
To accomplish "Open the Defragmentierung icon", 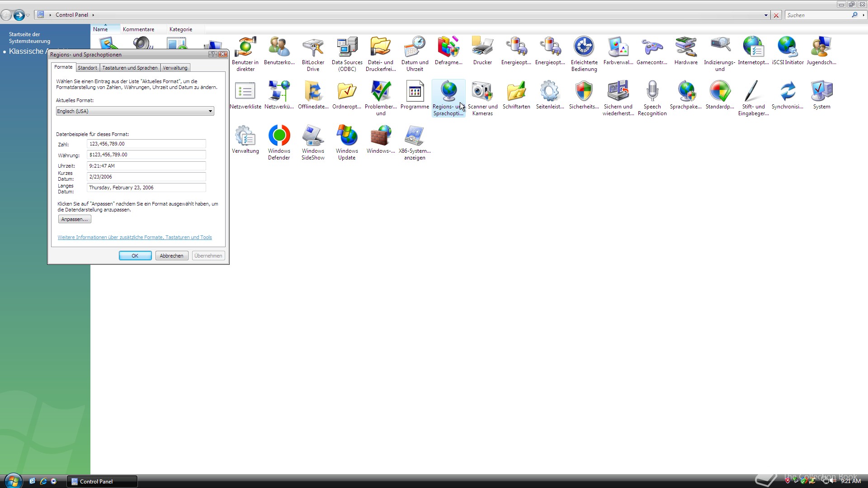I will pos(448,51).
